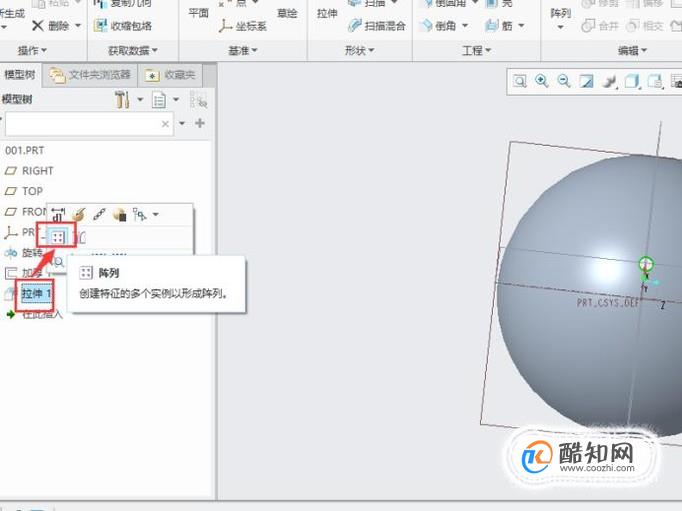The width and height of the screenshot is (682, 511).
Task: Click the 相交 (Intersect) button
Action: [645, 26]
